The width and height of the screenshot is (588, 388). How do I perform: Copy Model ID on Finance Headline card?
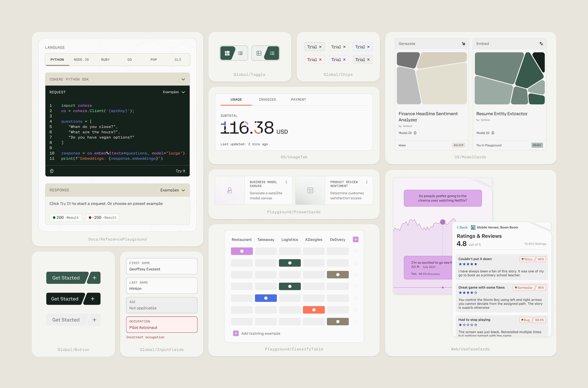415,133
